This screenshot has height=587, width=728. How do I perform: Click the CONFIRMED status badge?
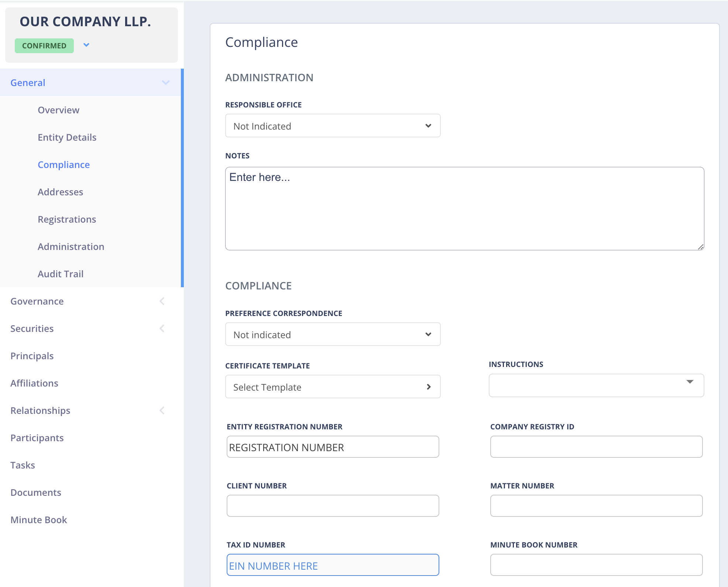pyautogui.click(x=44, y=46)
